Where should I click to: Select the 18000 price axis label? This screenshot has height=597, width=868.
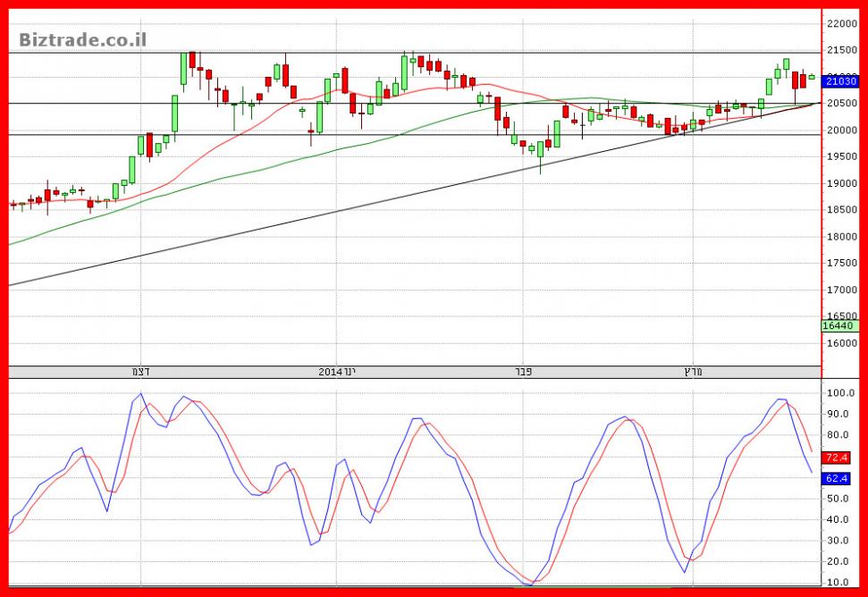click(x=841, y=237)
